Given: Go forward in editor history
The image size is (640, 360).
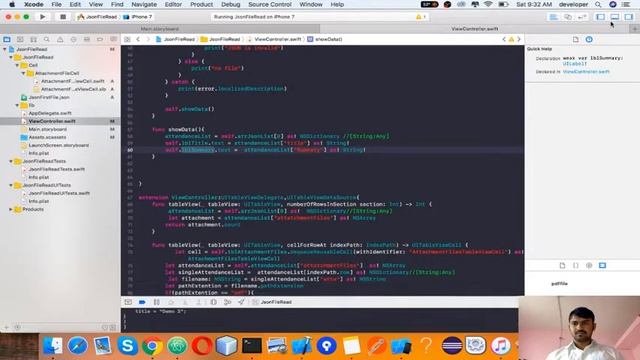Looking at the screenshot, I should [148, 39].
